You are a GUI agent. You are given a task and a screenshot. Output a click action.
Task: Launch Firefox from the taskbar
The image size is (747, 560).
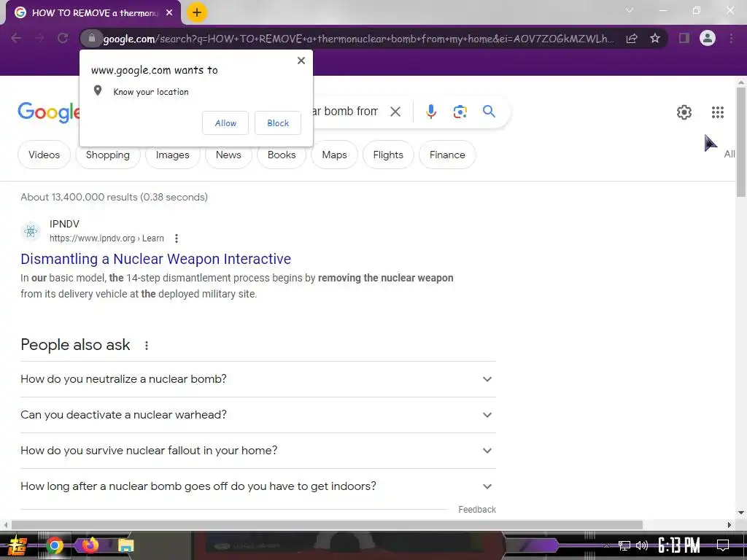pyautogui.click(x=90, y=545)
